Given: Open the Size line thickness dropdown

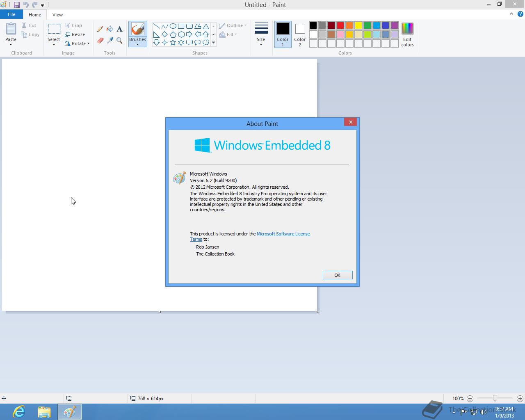Looking at the screenshot, I should pyautogui.click(x=261, y=34).
